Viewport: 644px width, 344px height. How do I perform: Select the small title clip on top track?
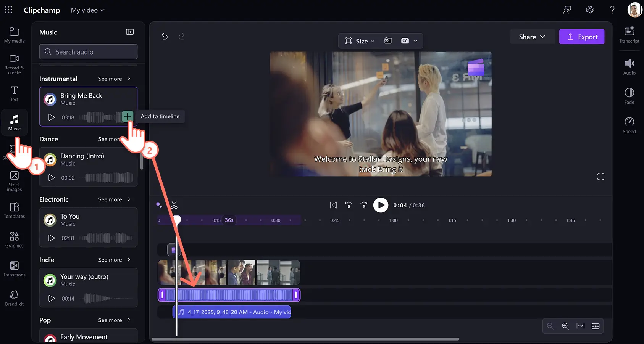(x=173, y=250)
